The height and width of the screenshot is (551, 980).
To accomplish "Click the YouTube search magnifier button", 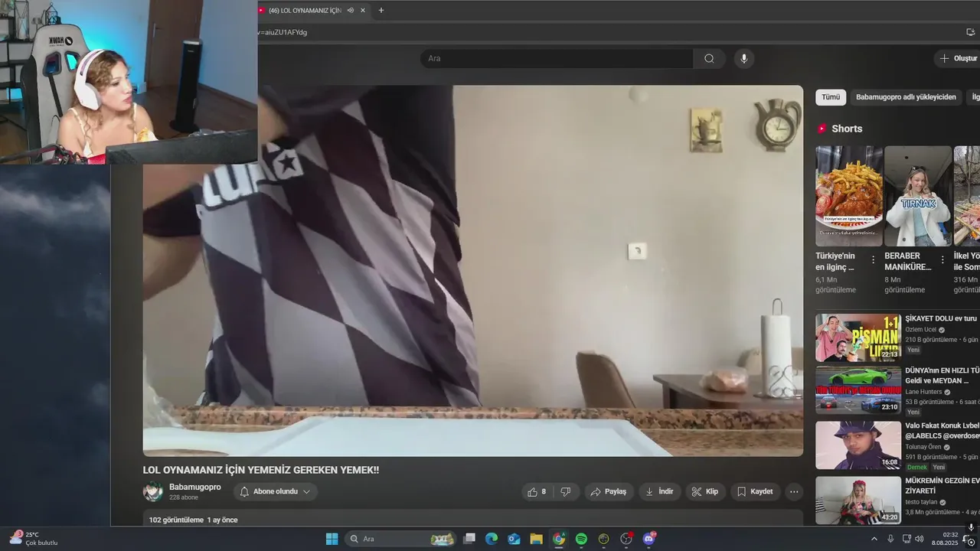I will pyautogui.click(x=709, y=58).
